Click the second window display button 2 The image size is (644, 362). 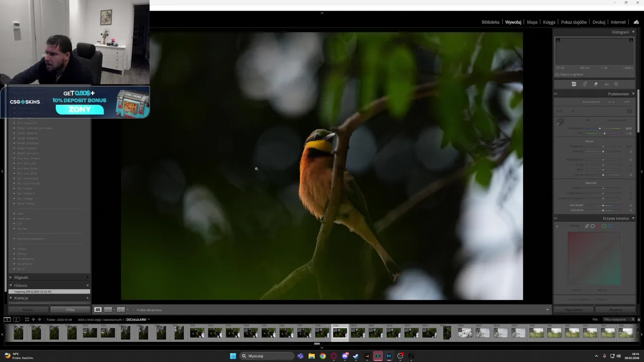click(x=16, y=319)
